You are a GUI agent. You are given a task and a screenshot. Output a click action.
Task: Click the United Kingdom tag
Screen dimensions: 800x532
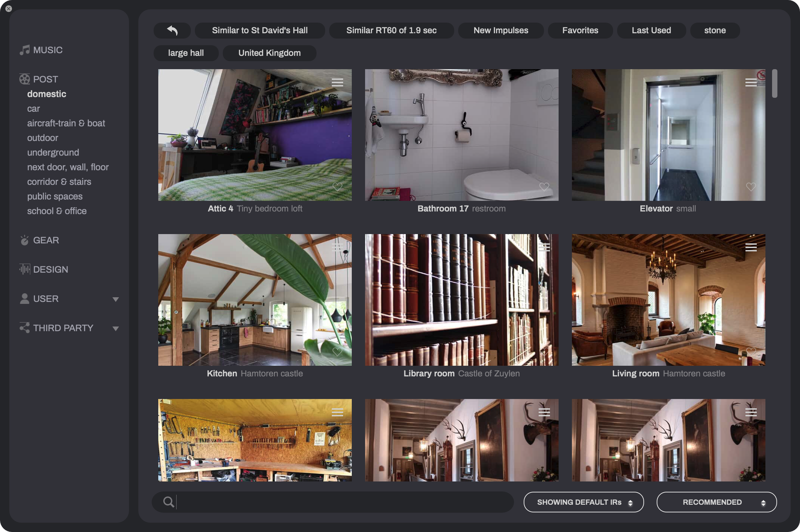point(269,53)
